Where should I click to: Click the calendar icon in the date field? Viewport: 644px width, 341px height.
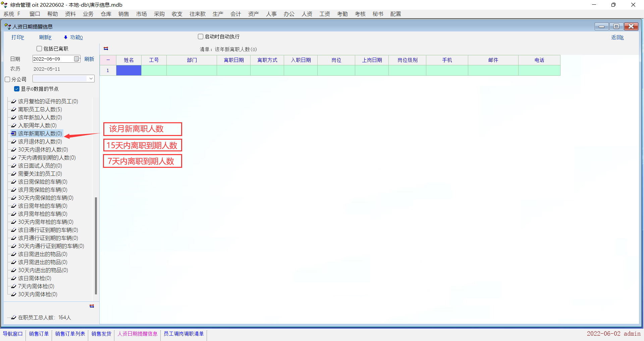[x=77, y=59]
